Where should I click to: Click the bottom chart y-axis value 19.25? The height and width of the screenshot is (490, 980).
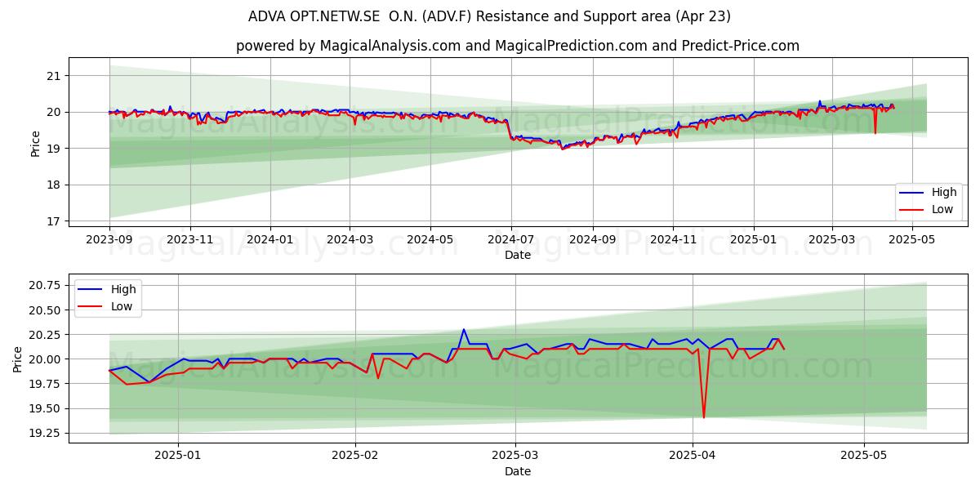coord(47,434)
